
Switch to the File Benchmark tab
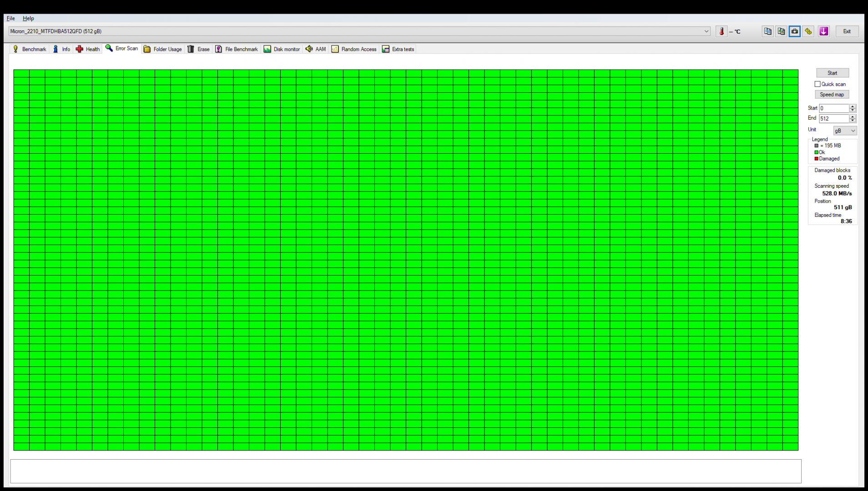point(237,49)
